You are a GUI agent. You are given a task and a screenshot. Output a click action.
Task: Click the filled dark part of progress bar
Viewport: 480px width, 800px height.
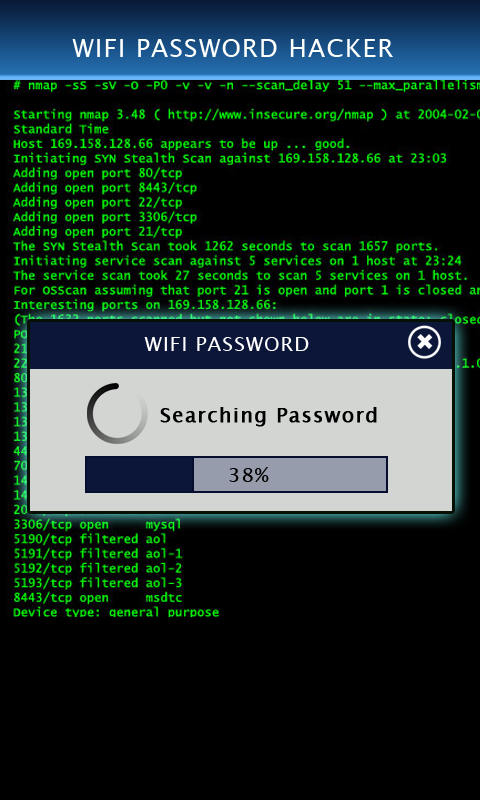click(139, 474)
